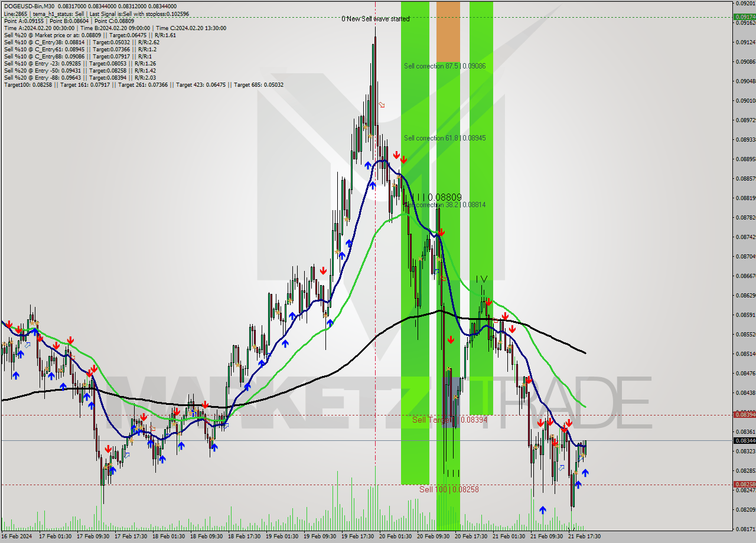The height and width of the screenshot is (543, 756).
Task: Click 'Sell correction 61.8 | 0.08945' label
Action: pos(445,138)
